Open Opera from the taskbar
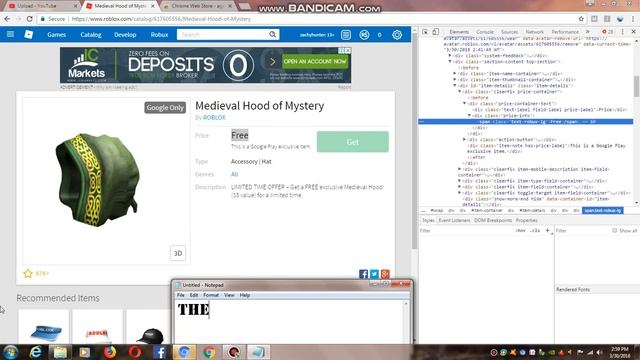Screen dimensions: 640x360 pos(135,352)
